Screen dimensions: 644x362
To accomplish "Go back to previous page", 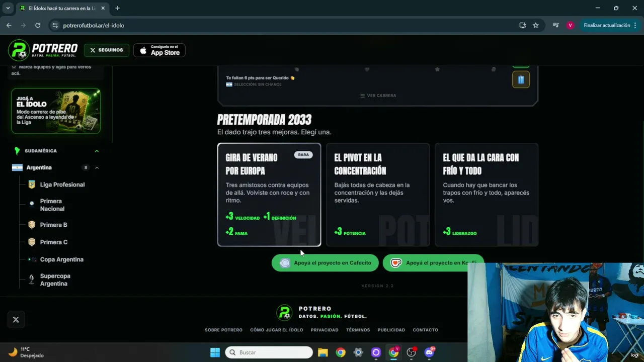I will point(9,25).
